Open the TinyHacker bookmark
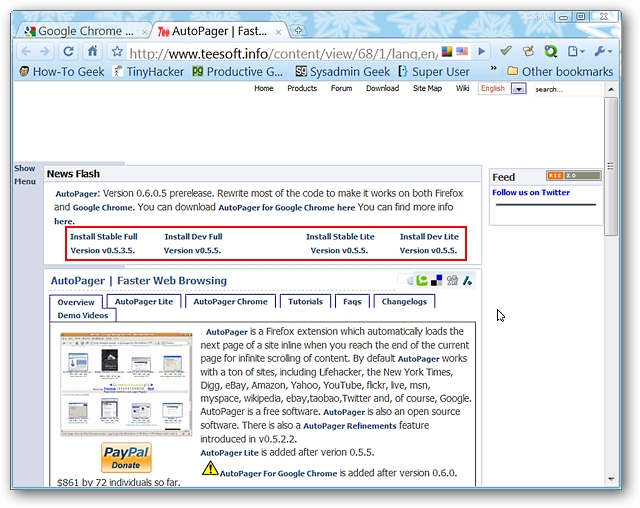640x508 pixels. tap(148, 72)
